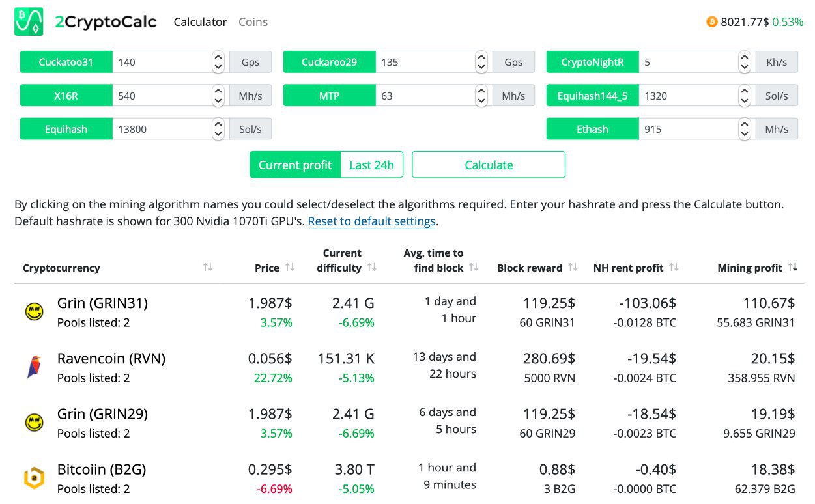
Task: Click Reset to default settings link
Action: coord(371,221)
